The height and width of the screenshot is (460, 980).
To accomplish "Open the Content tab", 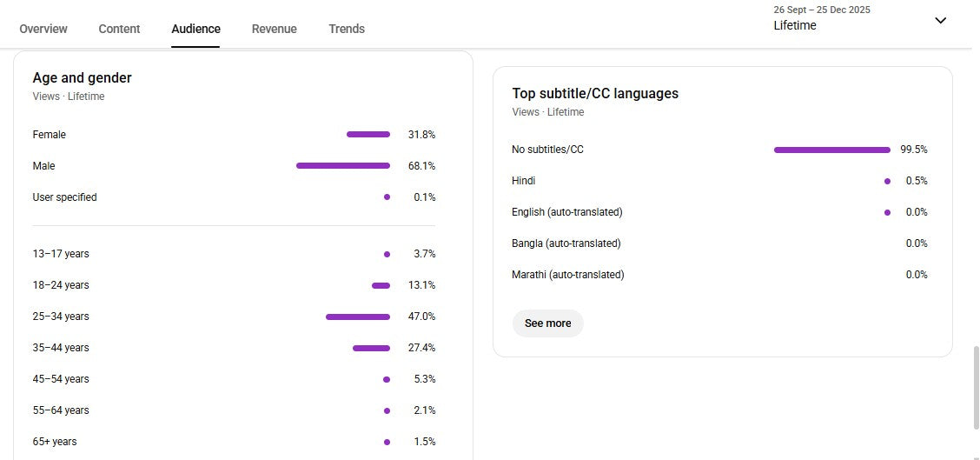I will pos(119,29).
